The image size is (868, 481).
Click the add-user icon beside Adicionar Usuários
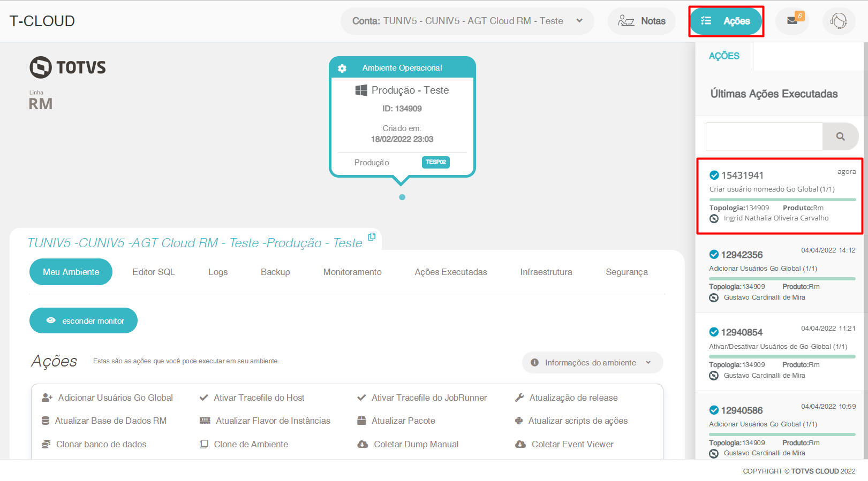[47, 398]
